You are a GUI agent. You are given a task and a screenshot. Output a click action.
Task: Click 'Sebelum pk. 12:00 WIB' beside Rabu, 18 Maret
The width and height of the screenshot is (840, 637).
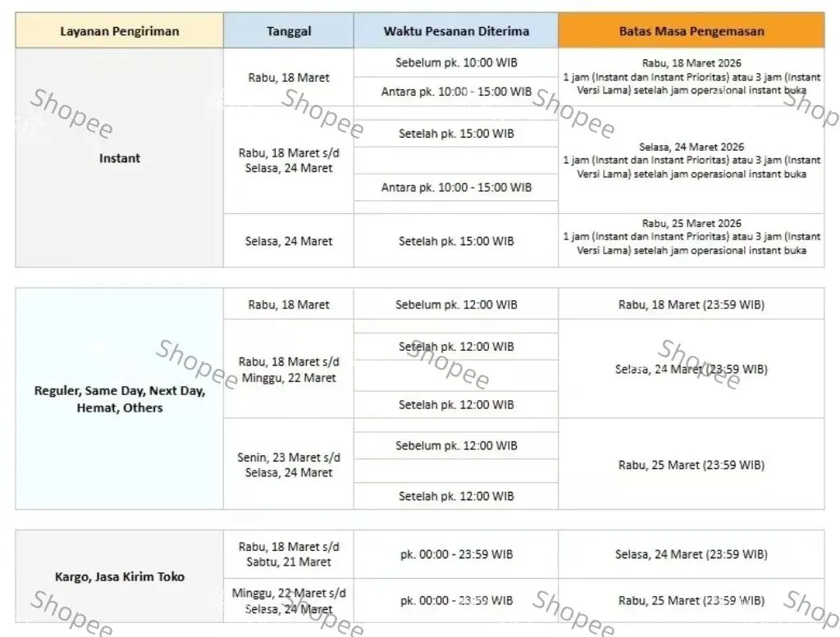click(456, 304)
